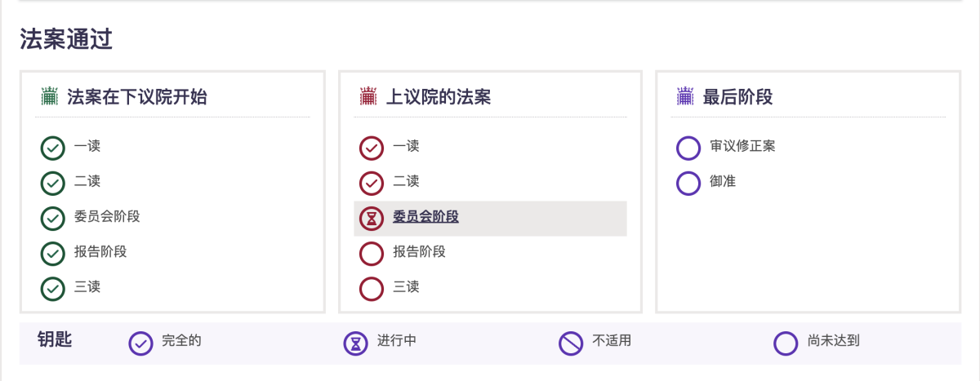Click red checkmark icon for Lords 二读
980x381 pixels.
pos(372,184)
